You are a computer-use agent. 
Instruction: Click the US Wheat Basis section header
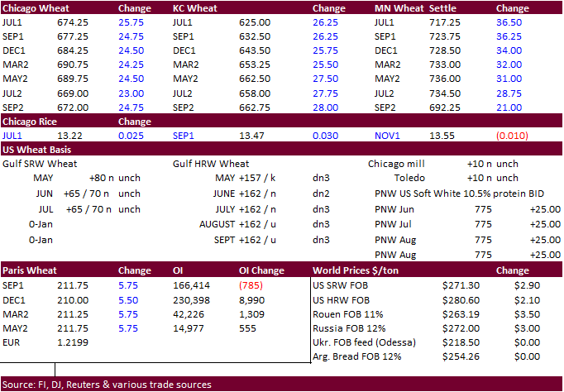pyautogui.click(x=36, y=150)
